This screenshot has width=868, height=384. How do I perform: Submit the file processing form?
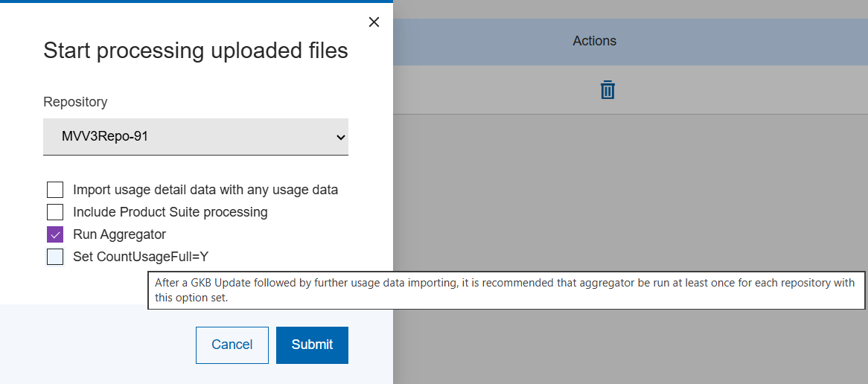tap(312, 345)
